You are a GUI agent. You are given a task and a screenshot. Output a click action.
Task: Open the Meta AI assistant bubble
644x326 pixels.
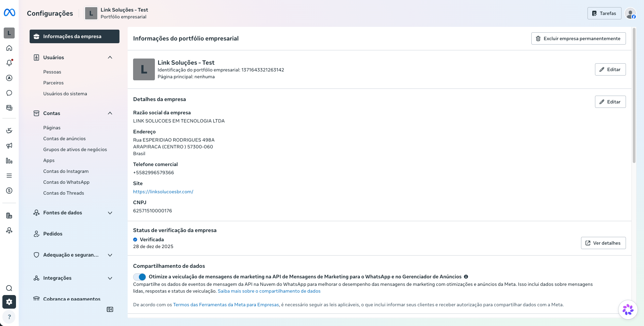click(x=628, y=310)
